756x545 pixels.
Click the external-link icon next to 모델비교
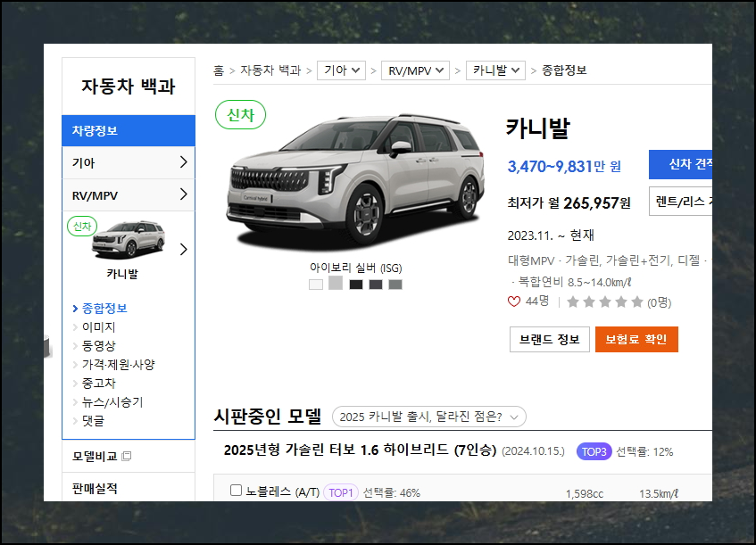[127, 456]
